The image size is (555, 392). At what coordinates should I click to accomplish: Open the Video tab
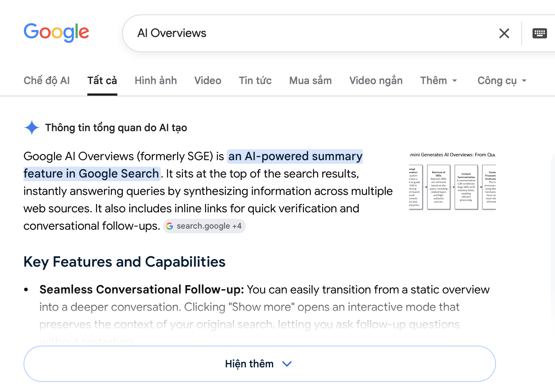[208, 80]
